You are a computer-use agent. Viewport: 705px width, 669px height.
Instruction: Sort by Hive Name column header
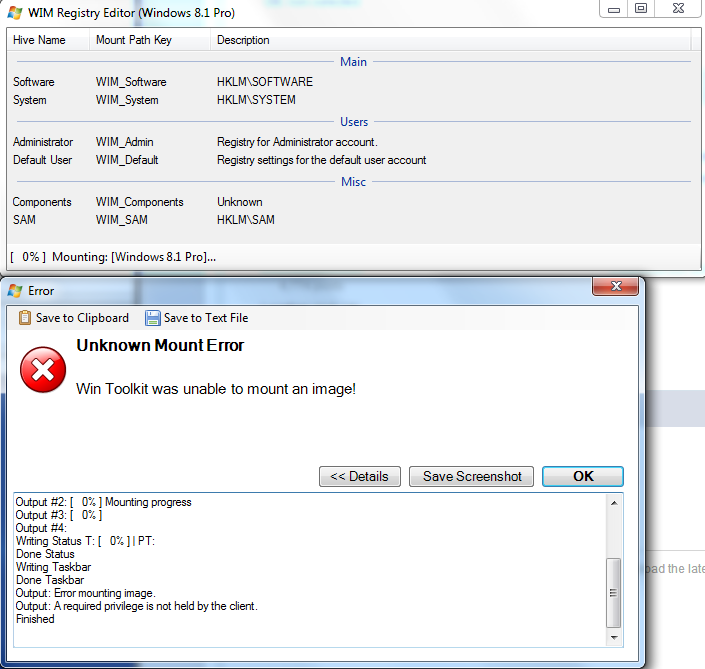click(x=48, y=40)
